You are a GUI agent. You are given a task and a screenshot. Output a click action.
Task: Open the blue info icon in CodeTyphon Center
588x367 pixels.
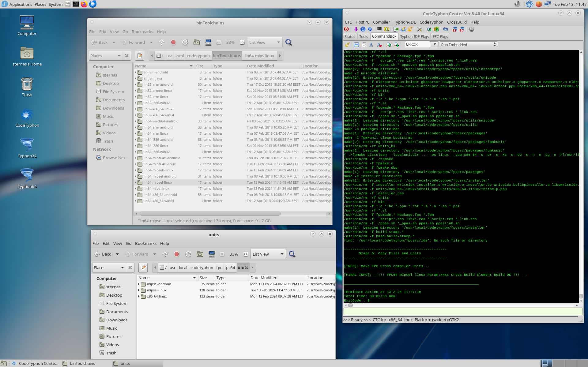tap(363, 29)
